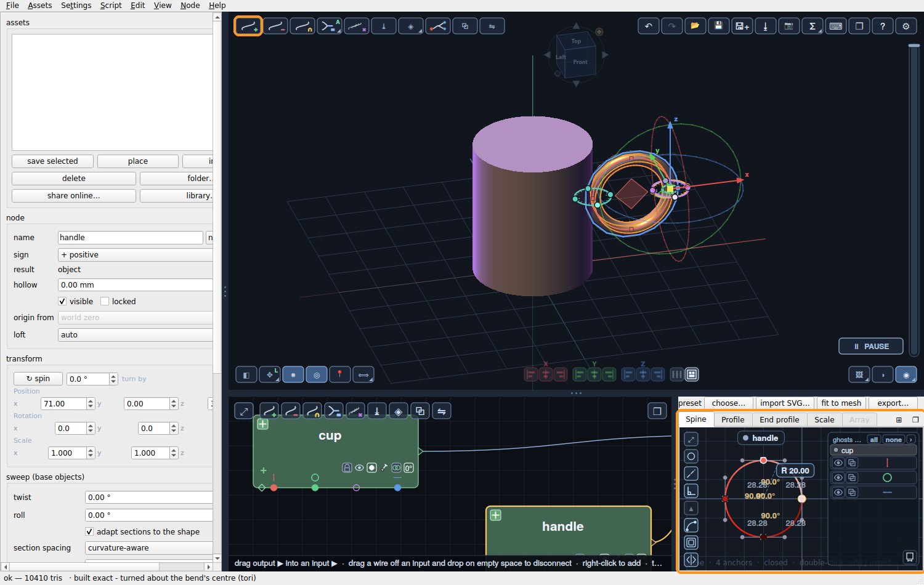Open section spacing curvature-aware dropdown

pyautogui.click(x=149, y=547)
